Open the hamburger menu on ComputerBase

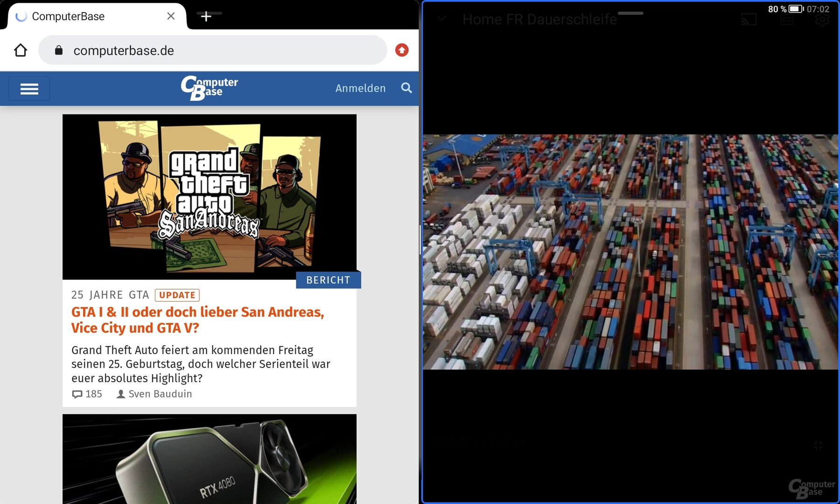(x=29, y=89)
